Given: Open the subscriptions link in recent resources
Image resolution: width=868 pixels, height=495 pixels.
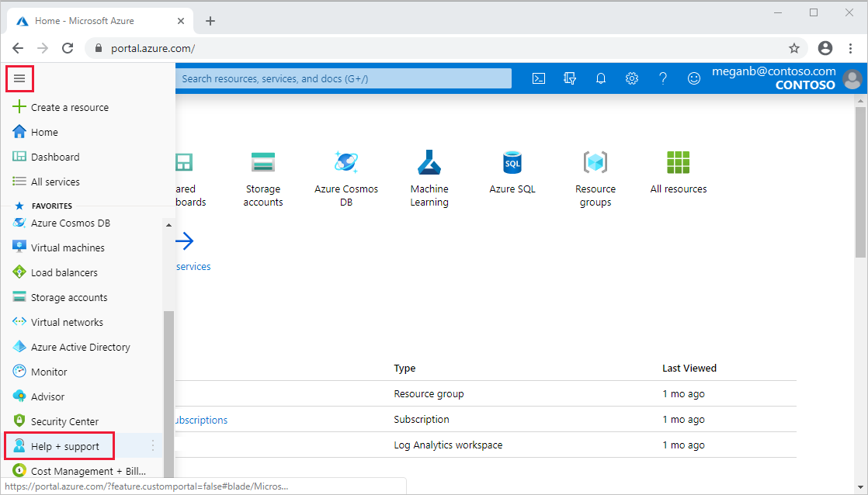Looking at the screenshot, I should click(202, 420).
